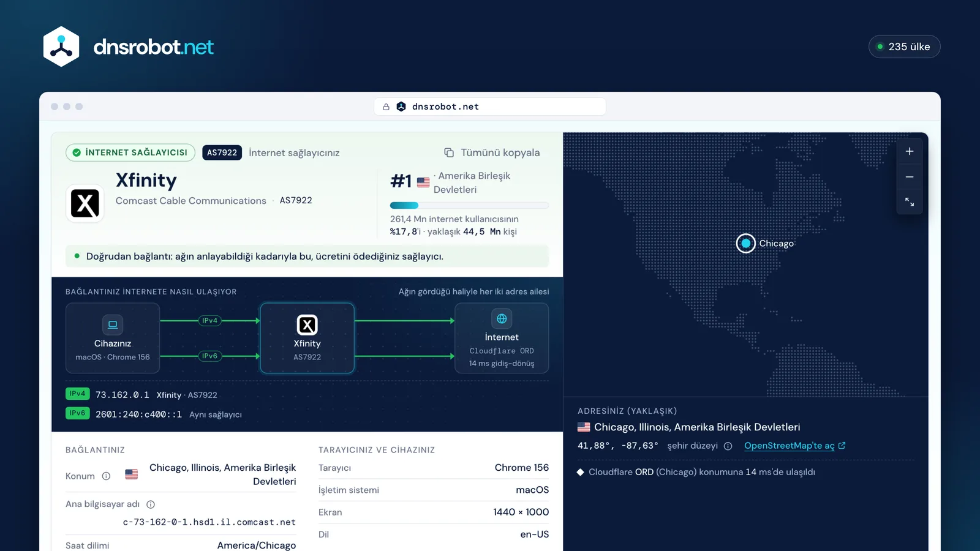Image resolution: width=980 pixels, height=551 pixels.
Task: Click the Doğrudan bağlantı status message
Action: (307, 256)
